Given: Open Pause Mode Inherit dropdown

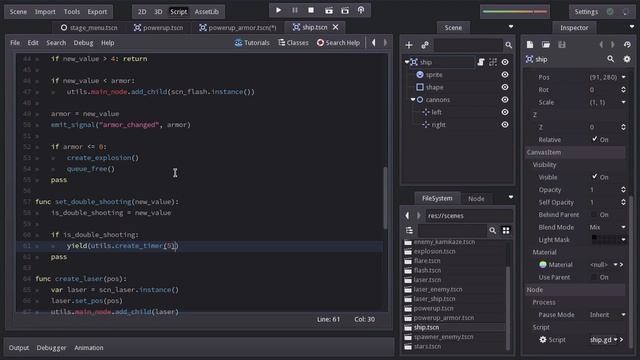Looking at the screenshot, I should 623,315.
